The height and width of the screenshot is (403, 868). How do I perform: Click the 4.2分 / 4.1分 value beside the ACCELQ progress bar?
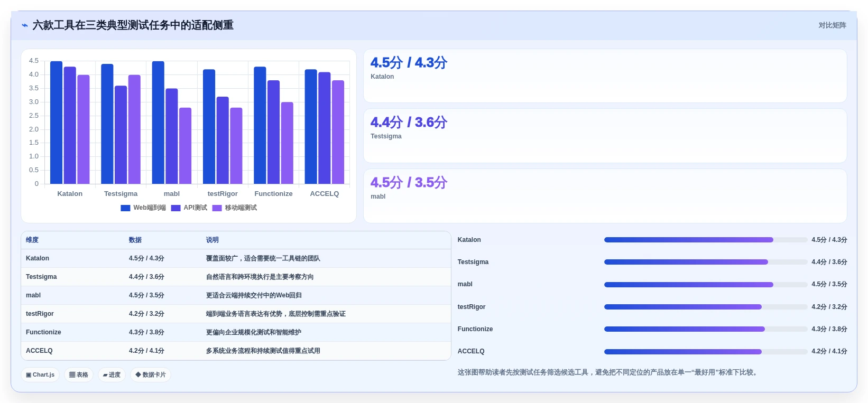coord(829,351)
